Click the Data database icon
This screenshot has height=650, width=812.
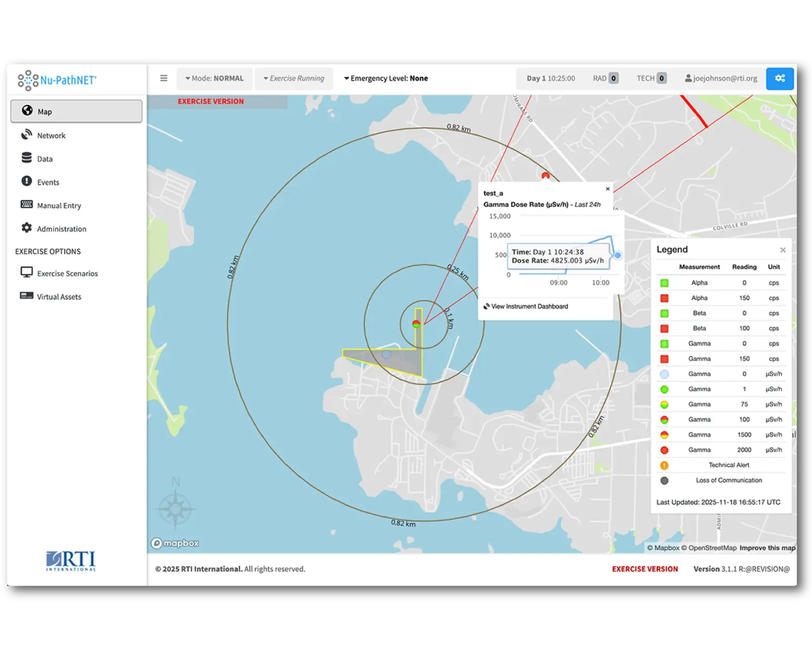point(26,158)
